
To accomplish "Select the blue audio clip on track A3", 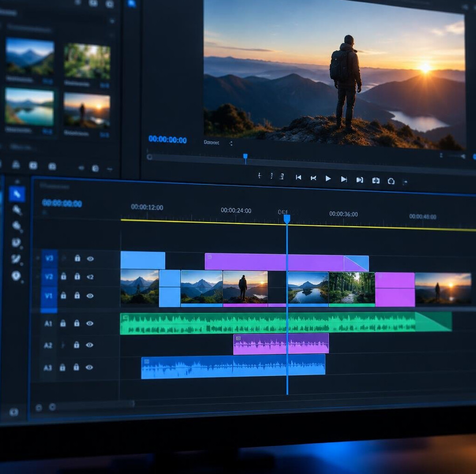I will [x=233, y=366].
